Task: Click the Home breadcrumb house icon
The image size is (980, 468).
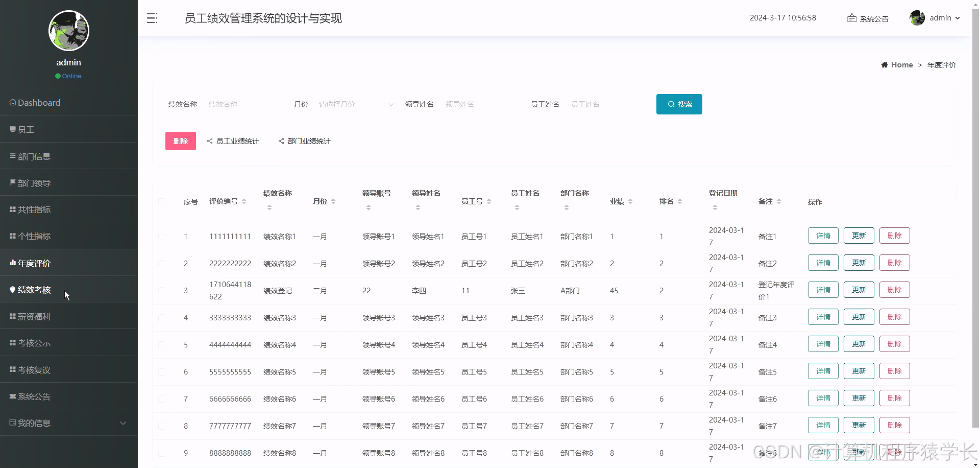Action: [884, 65]
